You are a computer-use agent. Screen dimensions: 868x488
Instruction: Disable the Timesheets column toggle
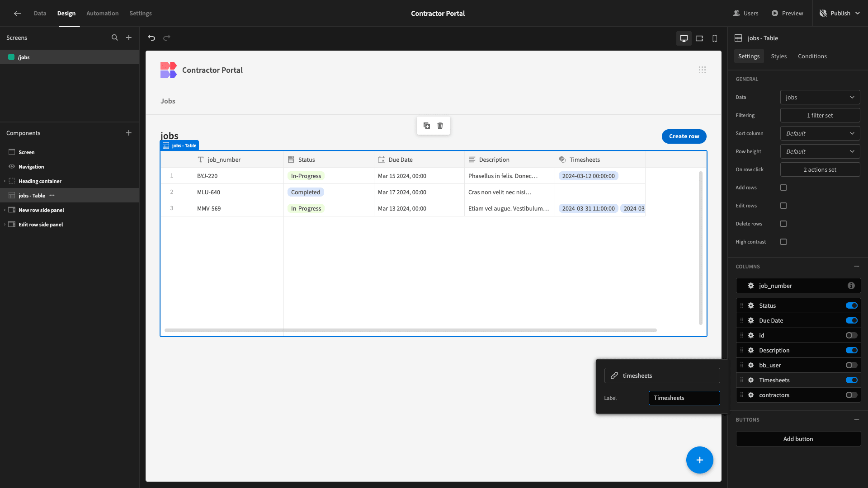(851, 380)
